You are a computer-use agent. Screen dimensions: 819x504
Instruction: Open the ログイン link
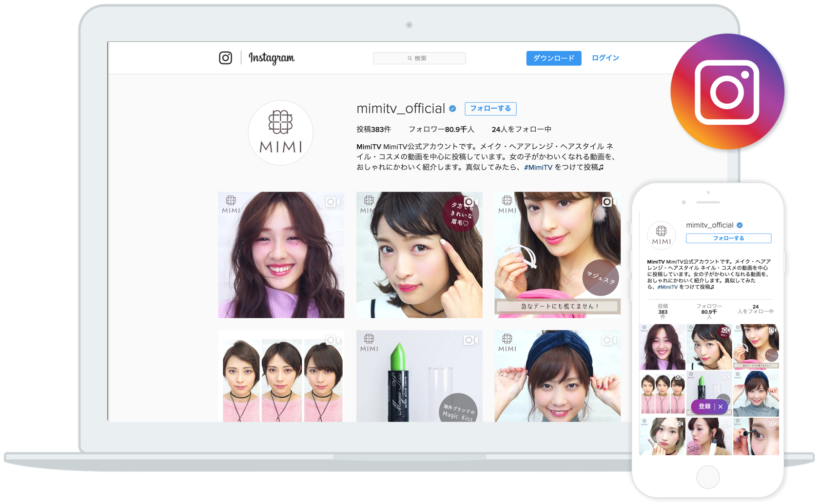605,58
